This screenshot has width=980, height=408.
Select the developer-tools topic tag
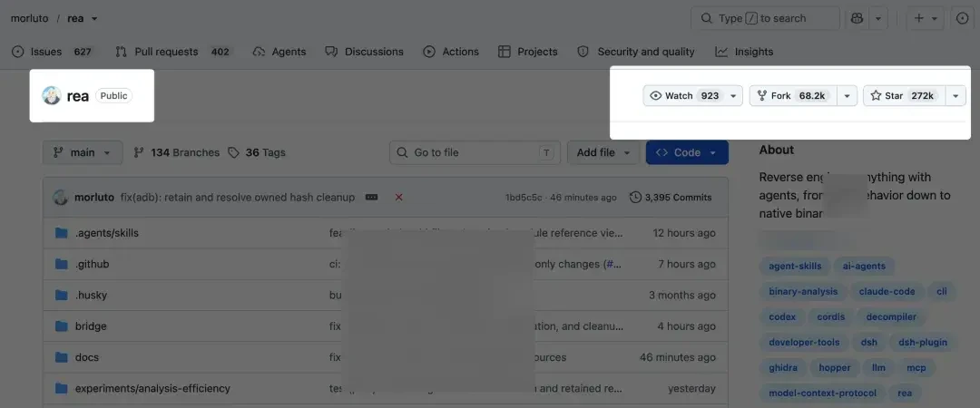(x=804, y=343)
